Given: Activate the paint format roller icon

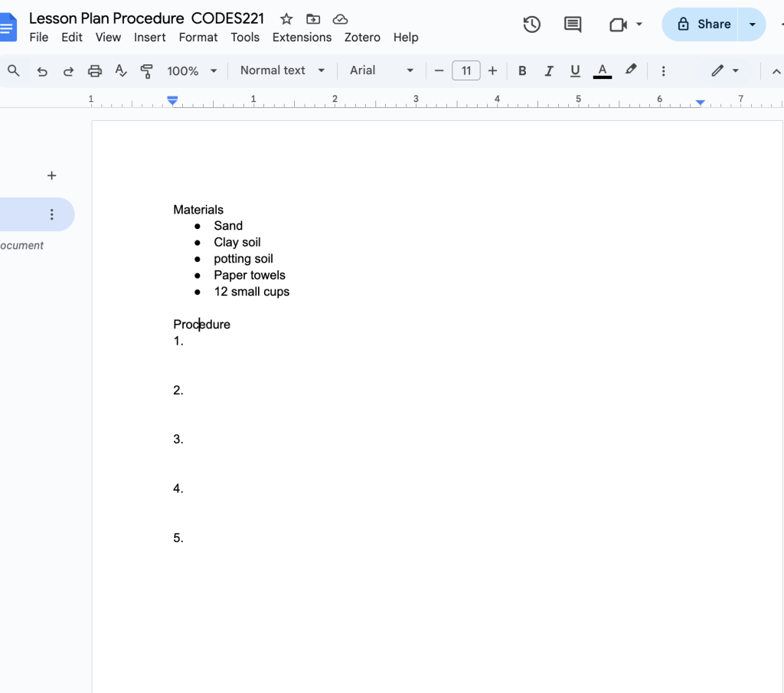Looking at the screenshot, I should [147, 71].
